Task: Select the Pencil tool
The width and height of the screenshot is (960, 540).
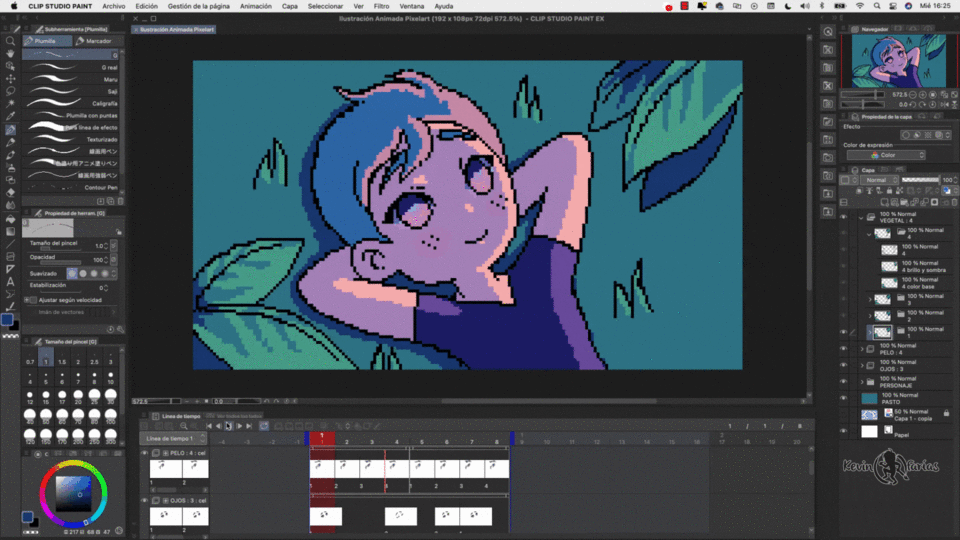Action: pyautogui.click(x=10, y=142)
